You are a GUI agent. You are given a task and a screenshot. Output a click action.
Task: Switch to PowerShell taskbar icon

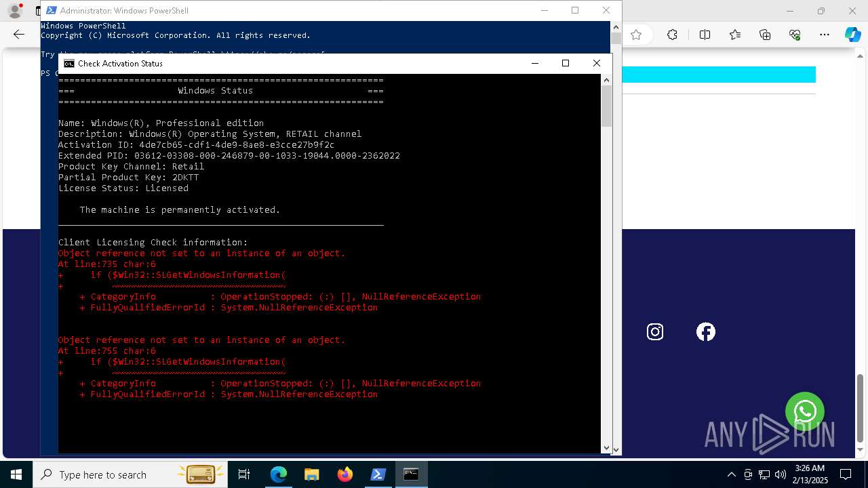(x=378, y=474)
